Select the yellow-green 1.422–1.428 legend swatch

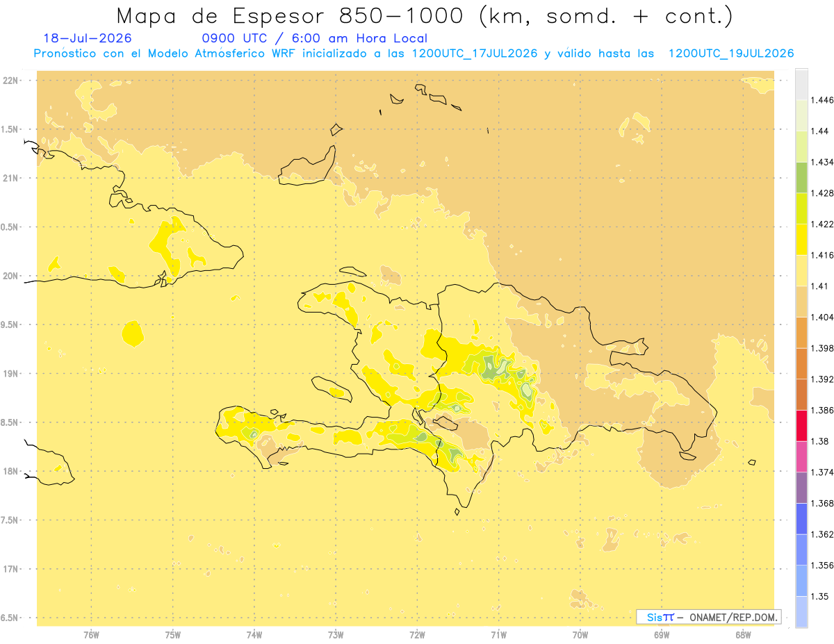coord(801,208)
